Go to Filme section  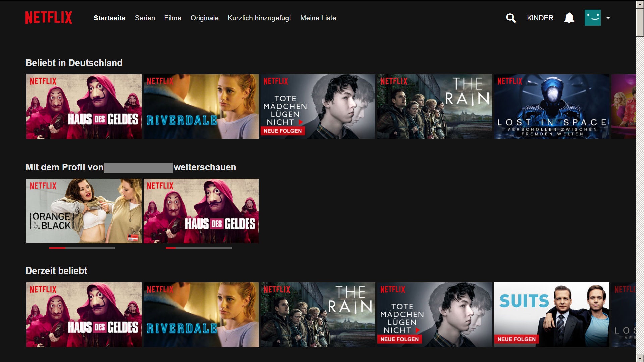click(x=172, y=18)
